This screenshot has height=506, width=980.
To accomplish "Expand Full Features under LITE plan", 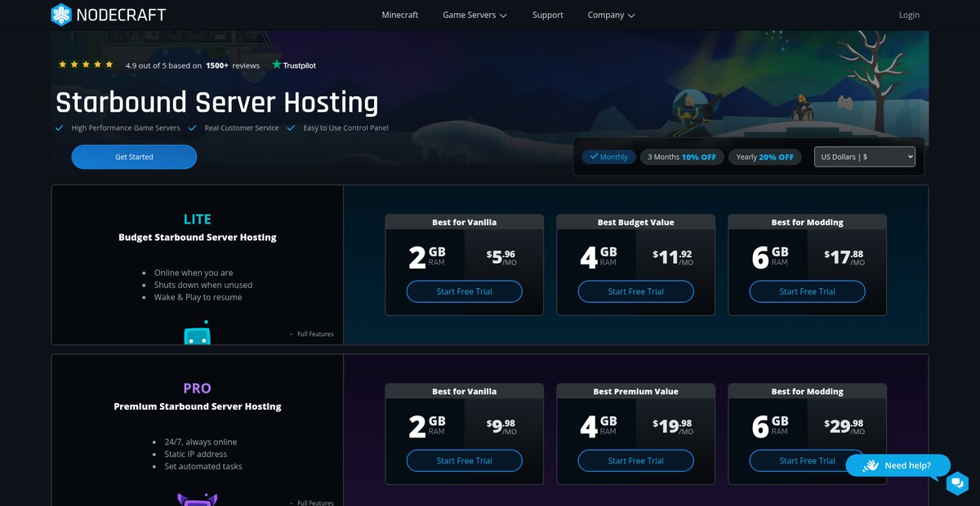I will (x=311, y=334).
